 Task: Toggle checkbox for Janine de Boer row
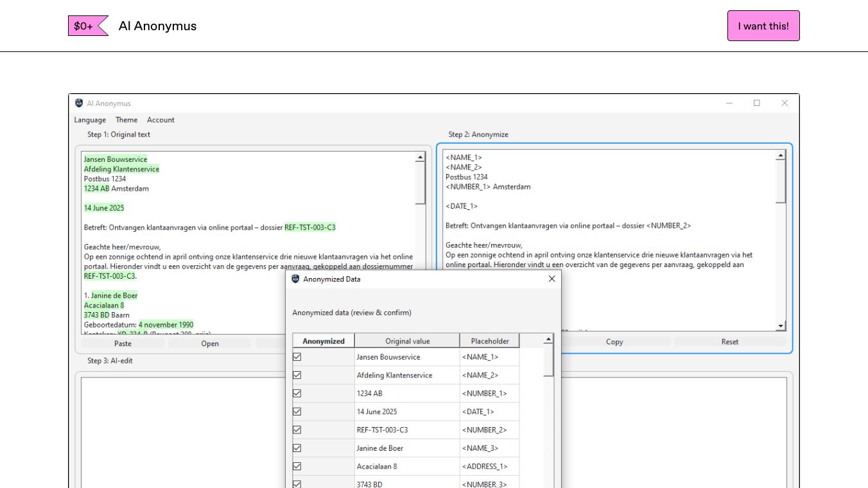(297, 448)
